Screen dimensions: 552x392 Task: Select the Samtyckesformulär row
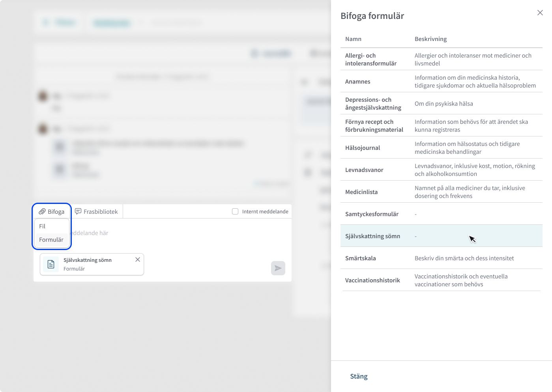(442, 214)
